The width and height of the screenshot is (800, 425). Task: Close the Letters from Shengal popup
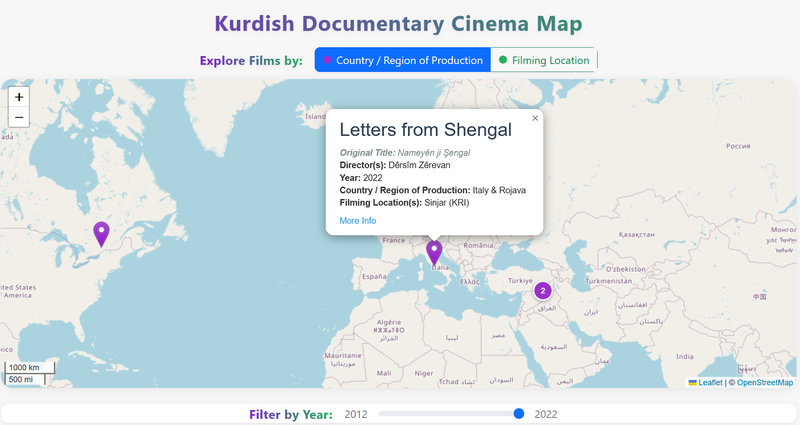(535, 118)
